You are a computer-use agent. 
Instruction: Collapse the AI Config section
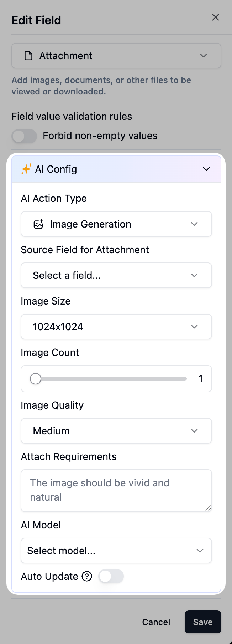click(206, 169)
